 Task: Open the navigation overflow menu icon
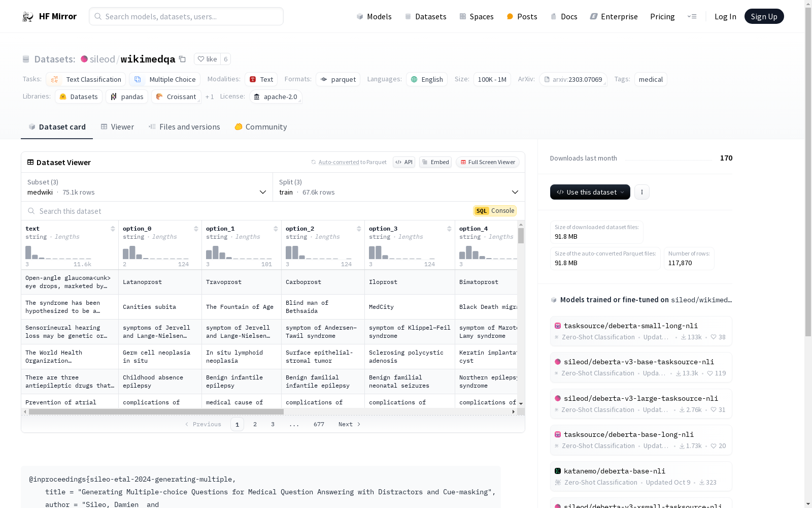point(692,16)
